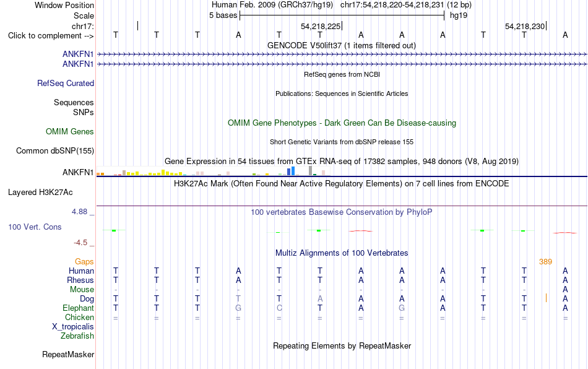Select the RefSeq Curated track label
The image size is (588, 369).
tap(65, 83)
